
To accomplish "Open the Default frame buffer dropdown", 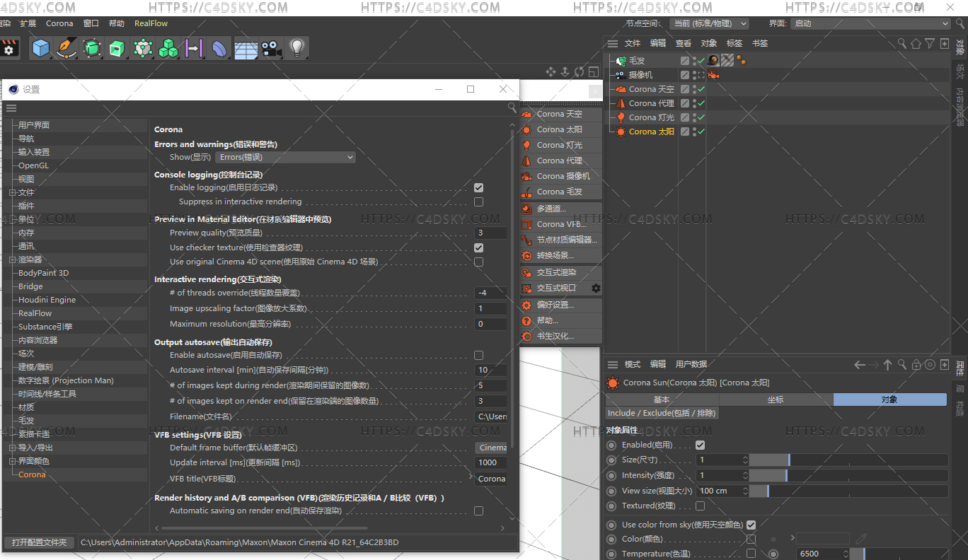I will coord(491,448).
